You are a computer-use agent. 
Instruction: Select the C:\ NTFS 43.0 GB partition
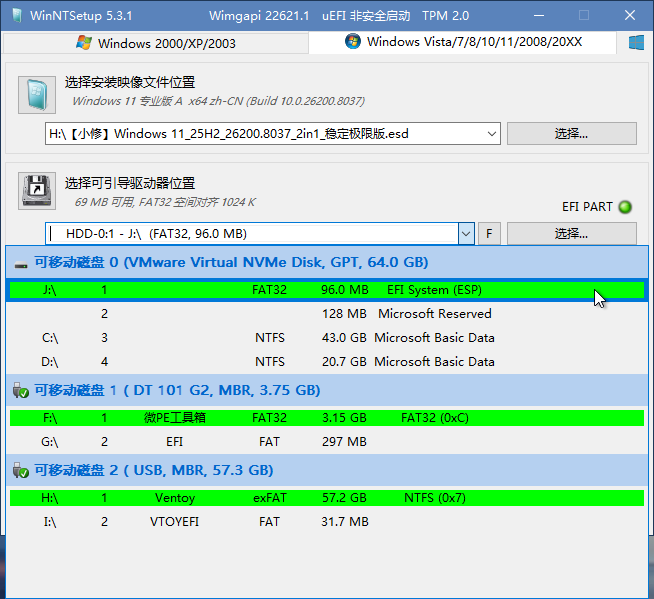point(327,337)
